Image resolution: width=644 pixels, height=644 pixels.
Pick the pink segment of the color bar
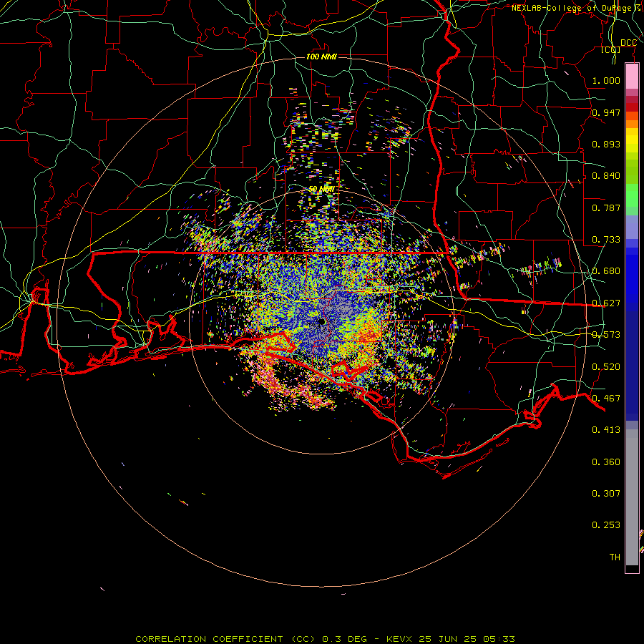click(632, 77)
